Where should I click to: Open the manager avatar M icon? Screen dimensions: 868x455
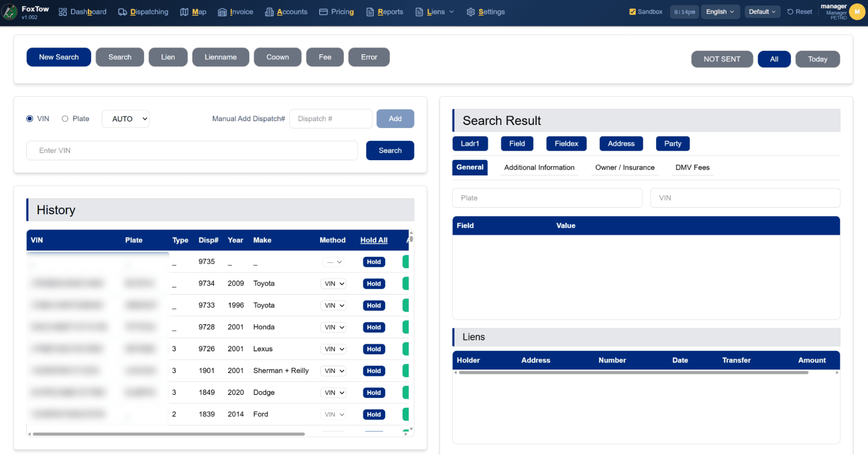coord(857,12)
